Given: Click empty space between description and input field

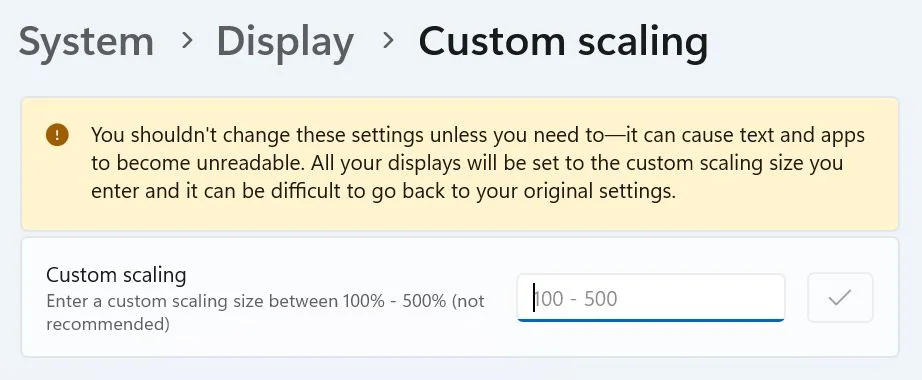Looking at the screenshot, I should coord(501,298).
